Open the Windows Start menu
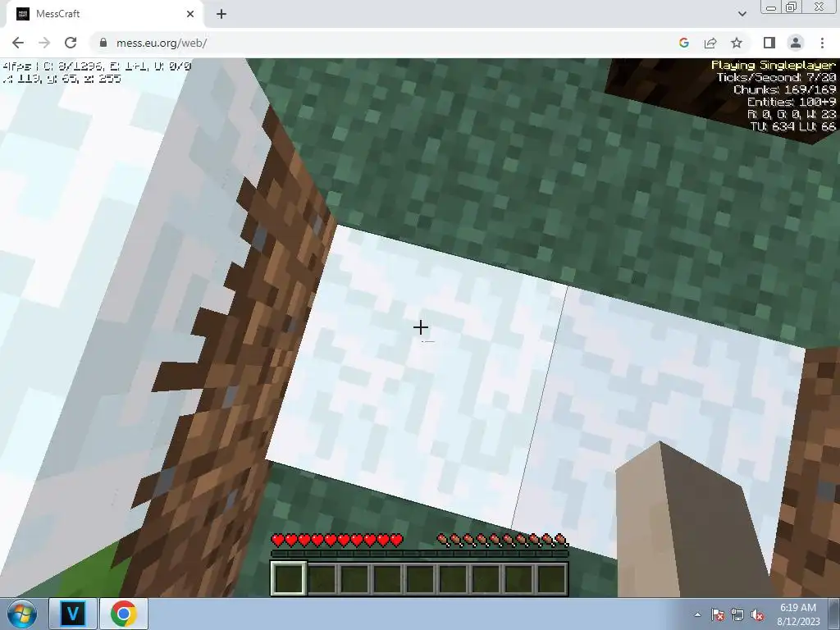Screen dimensions: 840x630 point(22,614)
